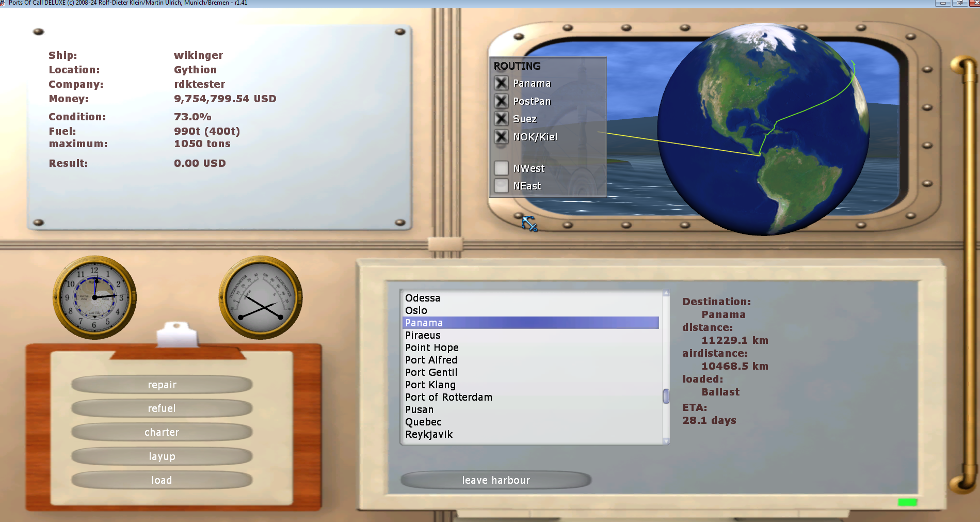
Task: Click the port list scrollbar thumb
Action: point(666,396)
